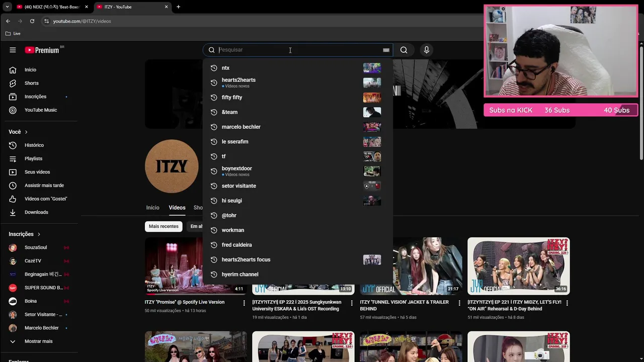The image size is (644, 362).
Task: Select the 'fifty fifty' search suggestion
Action: [x=297, y=98]
